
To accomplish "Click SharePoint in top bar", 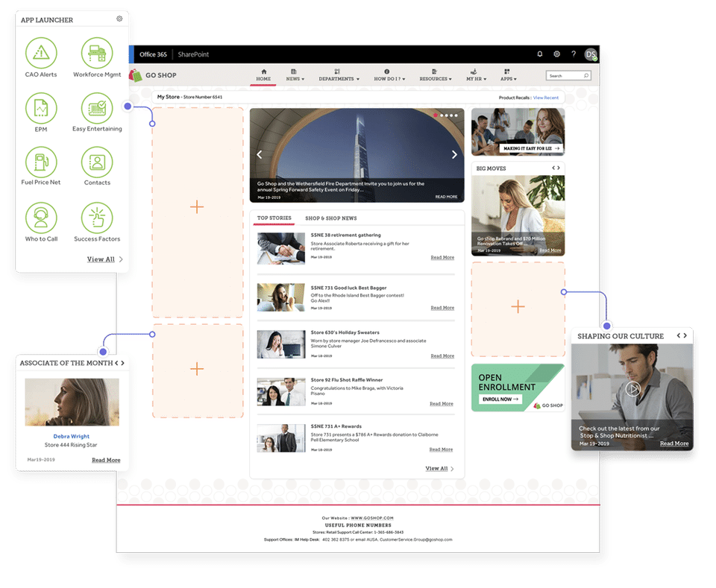I will pyautogui.click(x=193, y=54).
